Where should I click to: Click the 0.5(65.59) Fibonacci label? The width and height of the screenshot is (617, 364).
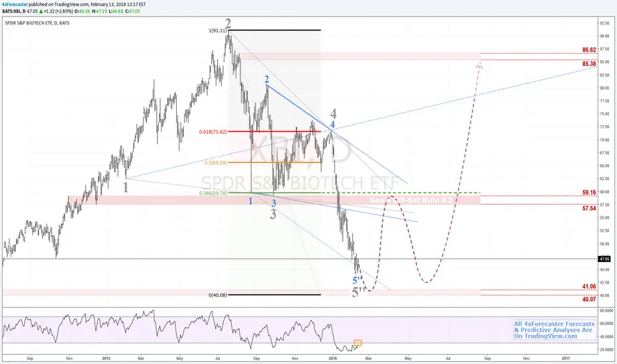[x=216, y=163]
